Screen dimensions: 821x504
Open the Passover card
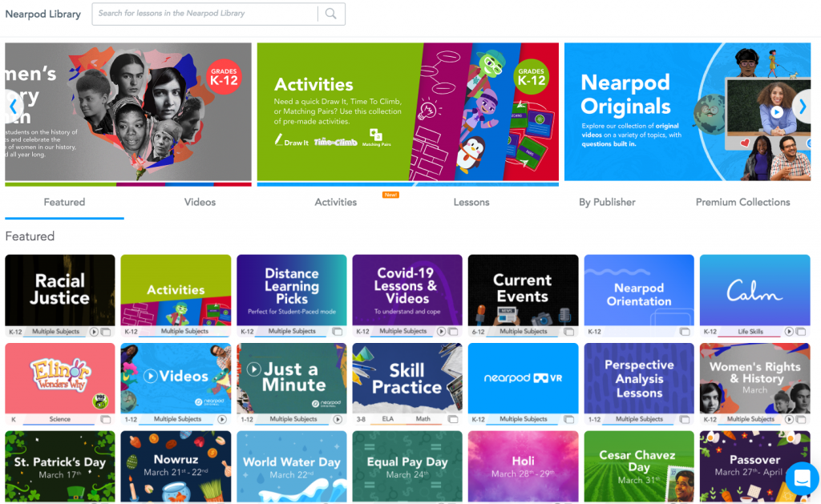click(755, 467)
